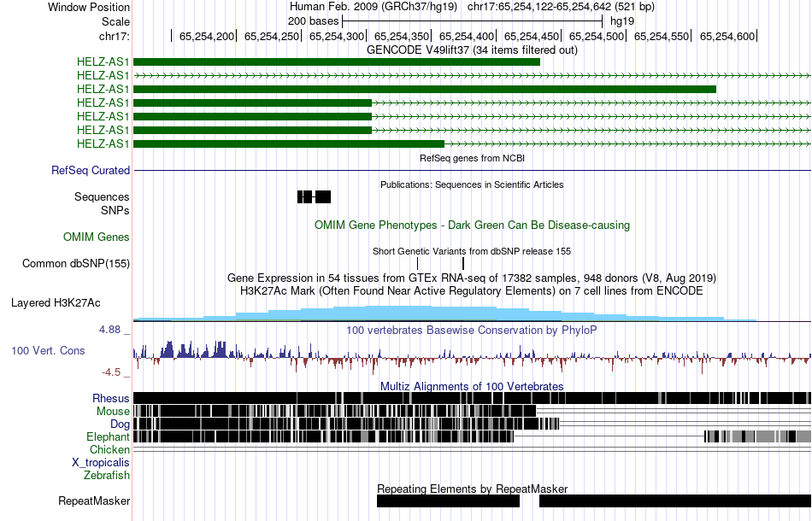Open the RepeatMasker track label
This screenshot has width=812, height=521.
[94, 501]
